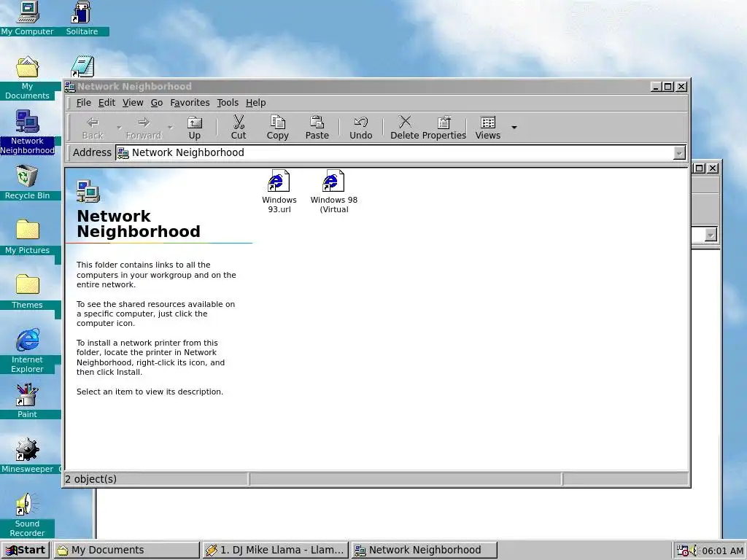Open Properties from the toolbar
Image resolution: width=747 pixels, height=560 pixels.
pyautogui.click(x=444, y=128)
